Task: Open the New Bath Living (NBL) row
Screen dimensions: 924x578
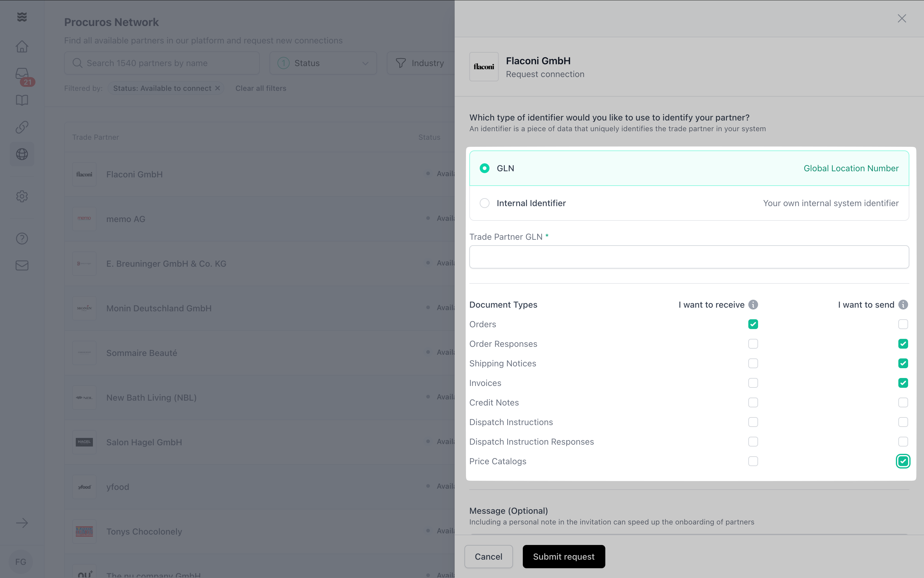Action: pyautogui.click(x=260, y=398)
